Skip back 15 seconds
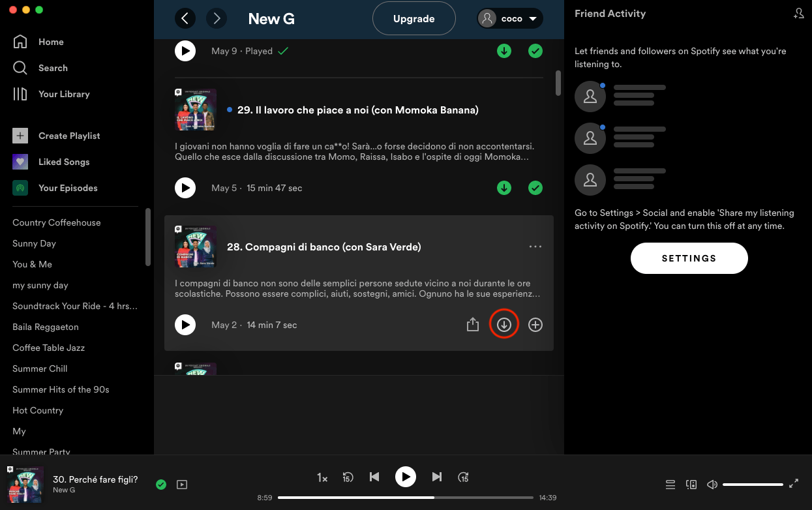The height and width of the screenshot is (510, 812). [348, 477]
